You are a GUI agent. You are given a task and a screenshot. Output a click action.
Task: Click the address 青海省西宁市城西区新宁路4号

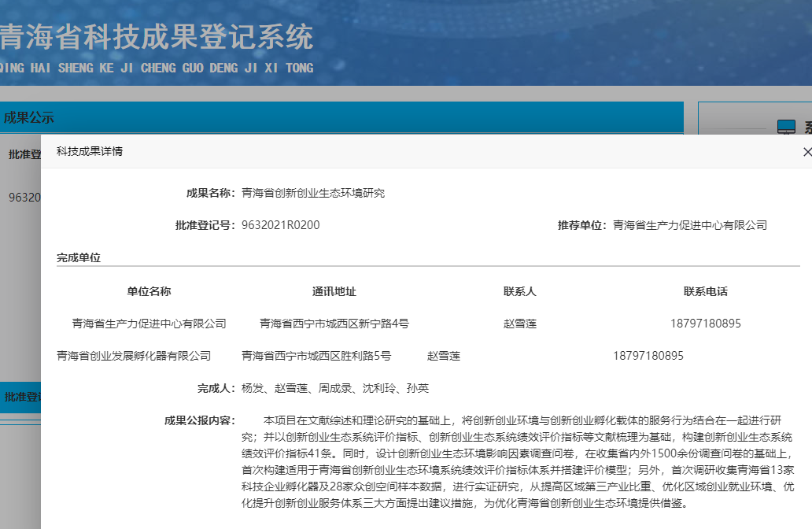(x=334, y=324)
